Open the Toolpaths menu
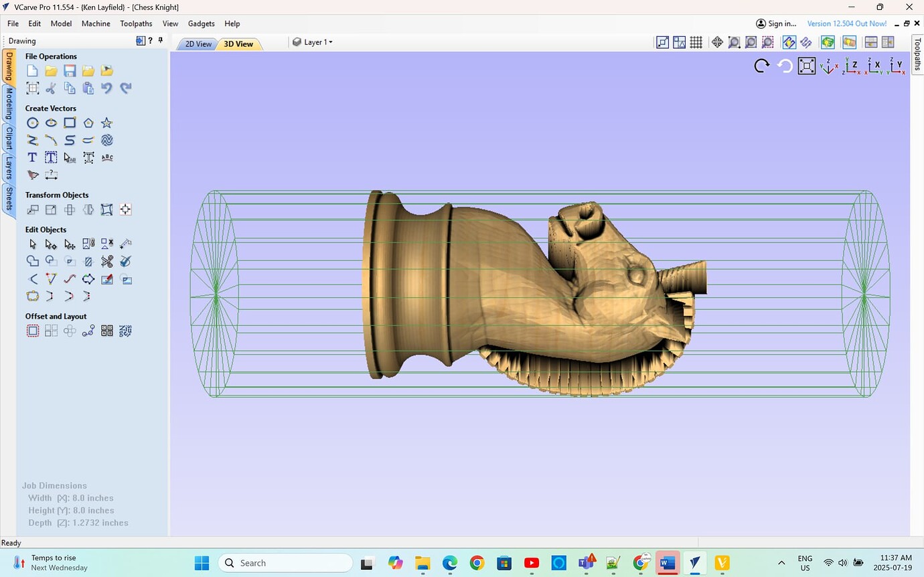This screenshot has height=577, width=924. click(135, 23)
